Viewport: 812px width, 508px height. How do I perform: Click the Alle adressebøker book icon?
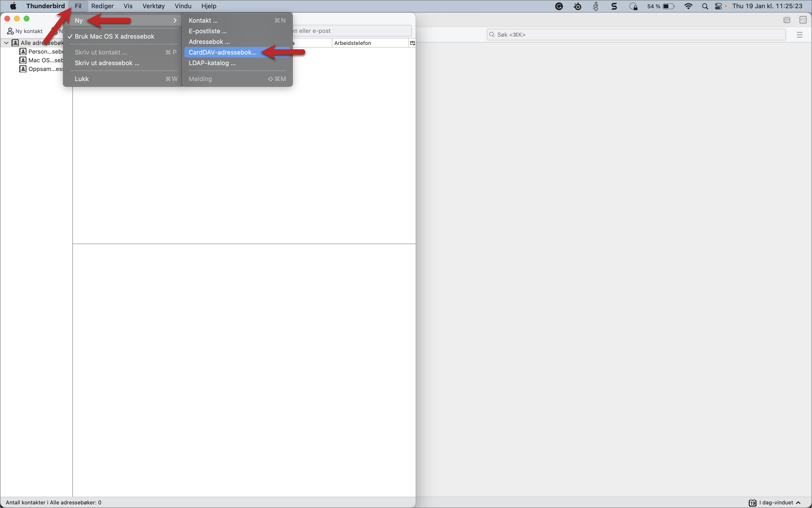[x=15, y=43]
